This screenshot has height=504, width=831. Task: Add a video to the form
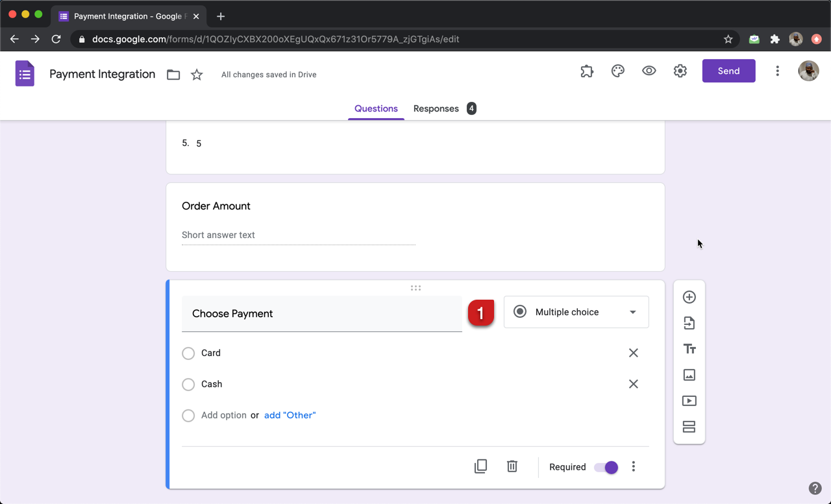(x=689, y=400)
